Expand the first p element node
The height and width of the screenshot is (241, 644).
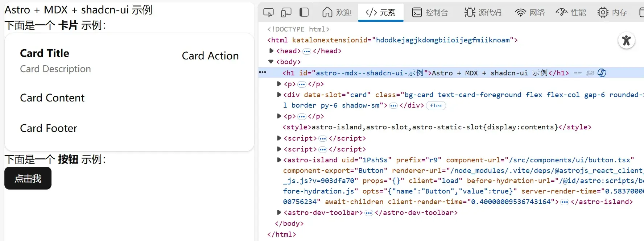click(x=279, y=84)
